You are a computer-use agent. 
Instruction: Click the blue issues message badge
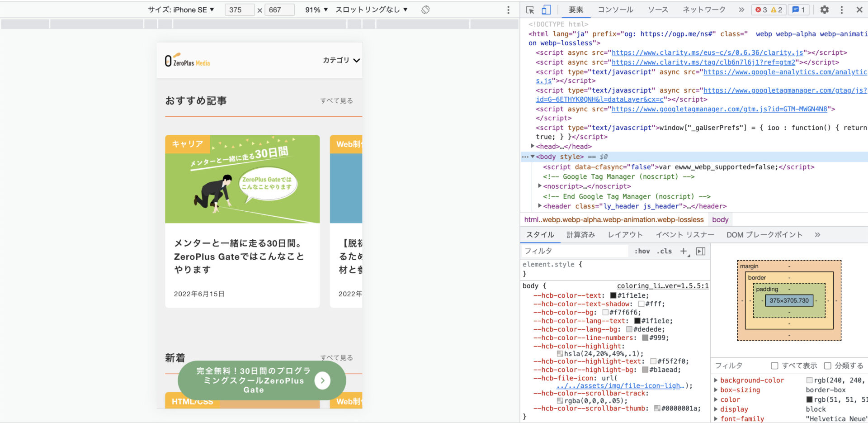(799, 10)
